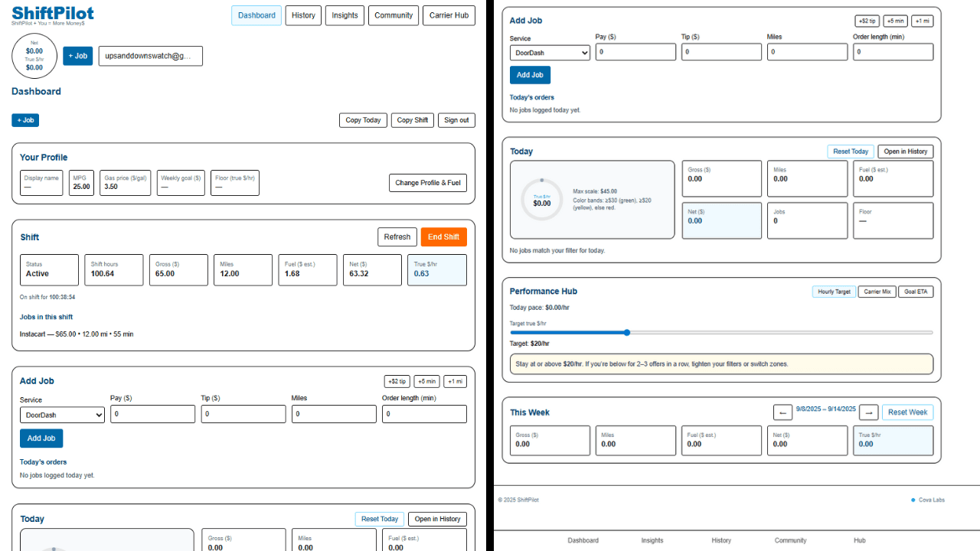Select History in the bottom footer navigation
This screenshot has width=980, height=551.
click(x=721, y=540)
